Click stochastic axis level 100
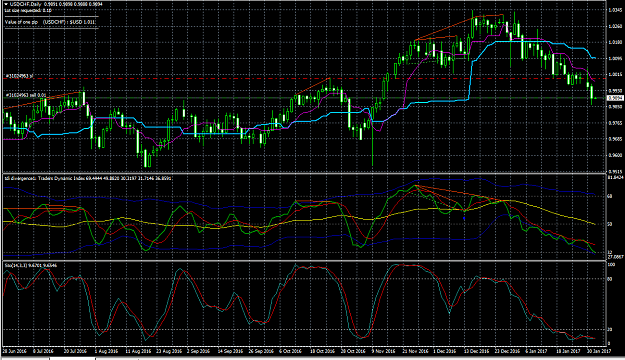The height and width of the screenshot is (360, 625). [611, 264]
